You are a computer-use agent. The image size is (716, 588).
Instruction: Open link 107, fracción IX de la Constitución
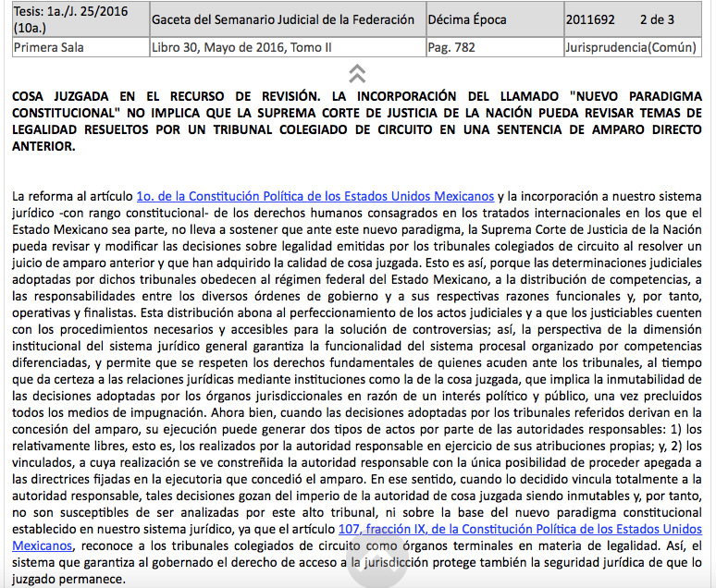(x=357, y=537)
